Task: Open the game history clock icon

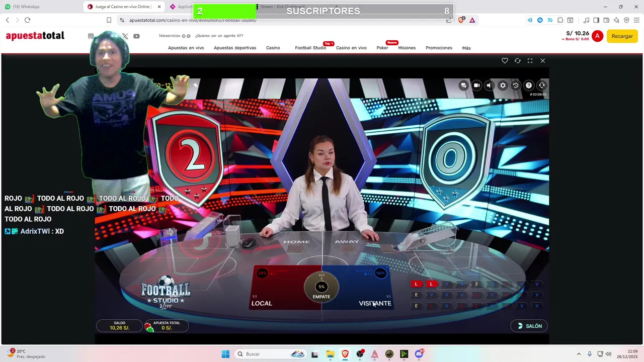Action: pos(516,85)
